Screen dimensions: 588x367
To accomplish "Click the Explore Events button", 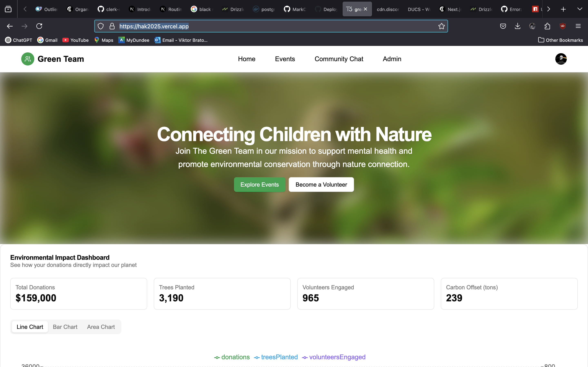I will pos(259,185).
